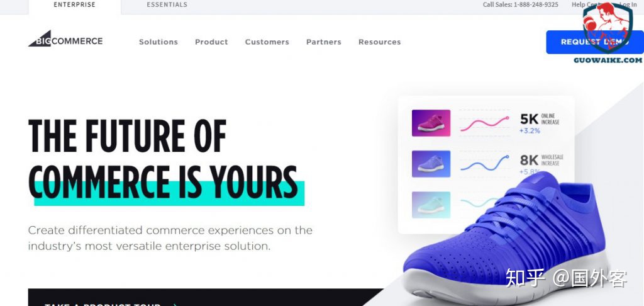Open the Resources menu
This screenshot has height=306, width=644.
click(379, 42)
